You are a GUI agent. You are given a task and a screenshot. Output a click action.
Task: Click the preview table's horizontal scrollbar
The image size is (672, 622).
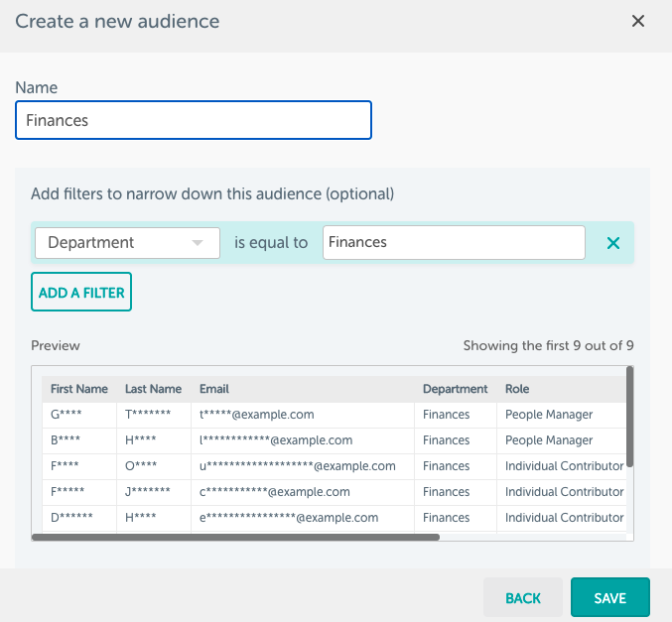236,537
